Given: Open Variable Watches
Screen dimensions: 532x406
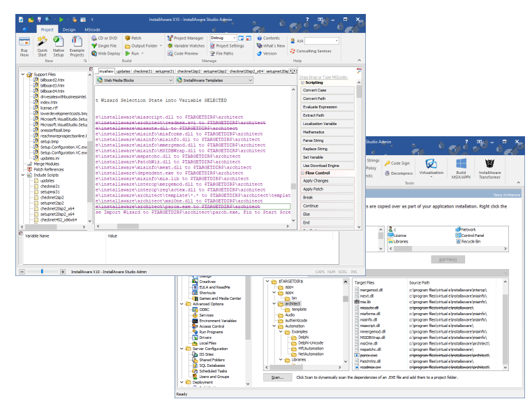Looking at the screenshot, I should coord(186,46).
